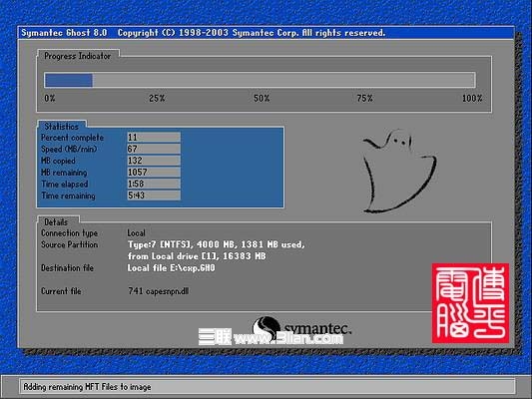532x399 pixels.
Task: Click the MB copied label
Action: point(58,161)
